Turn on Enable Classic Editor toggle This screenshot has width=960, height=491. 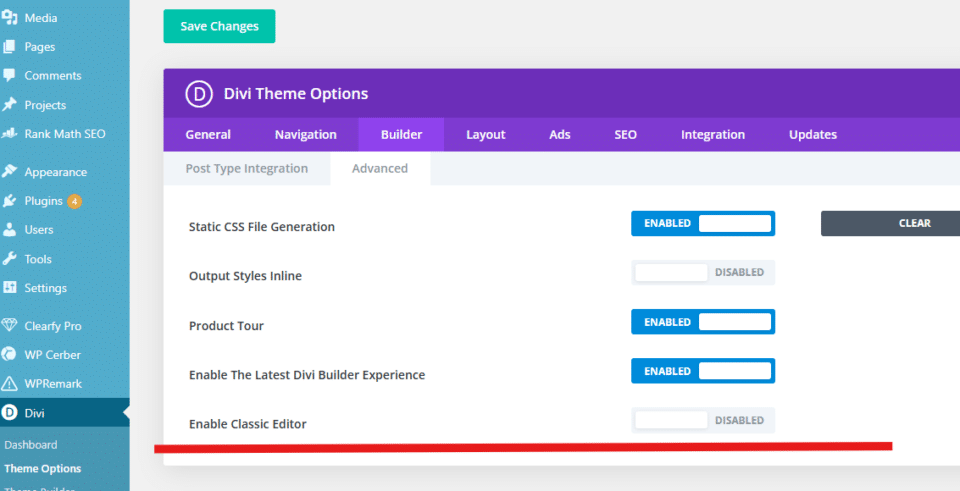(x=703, y=421)
